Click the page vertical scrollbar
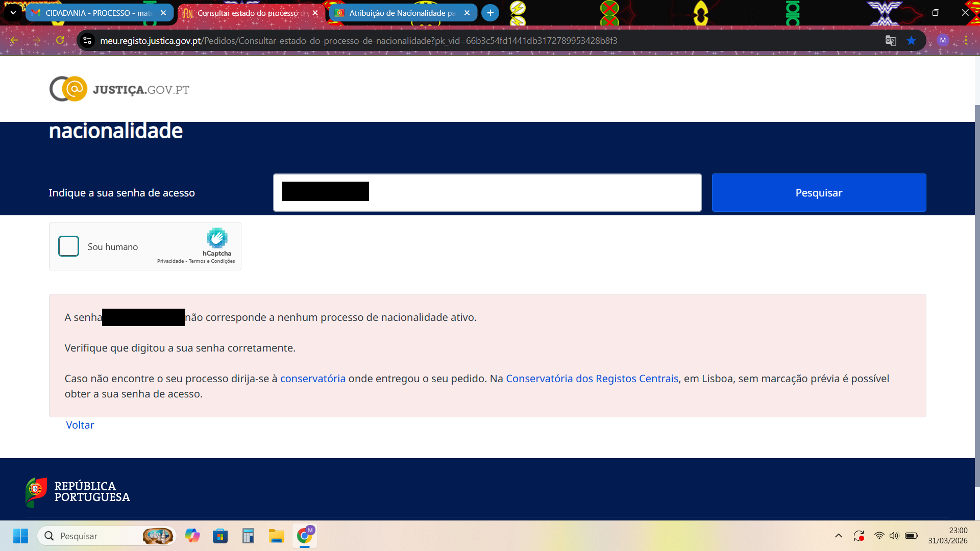Viewport: 980px width, 551px height. pos(977,296)
